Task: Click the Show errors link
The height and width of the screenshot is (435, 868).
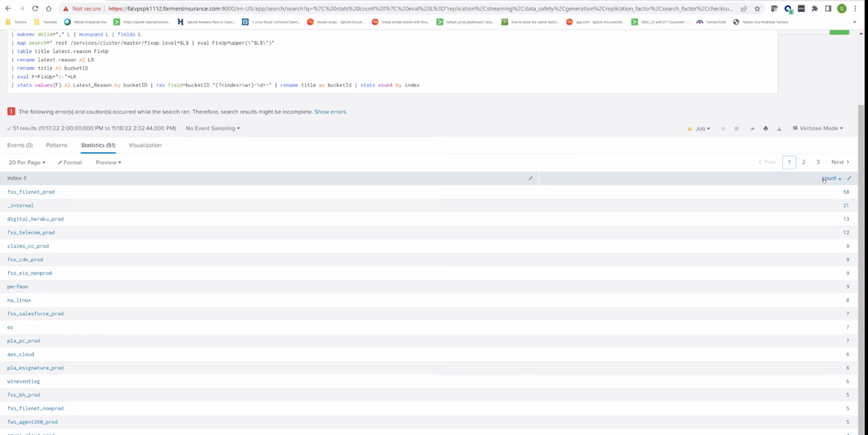Action: [330, 111]
